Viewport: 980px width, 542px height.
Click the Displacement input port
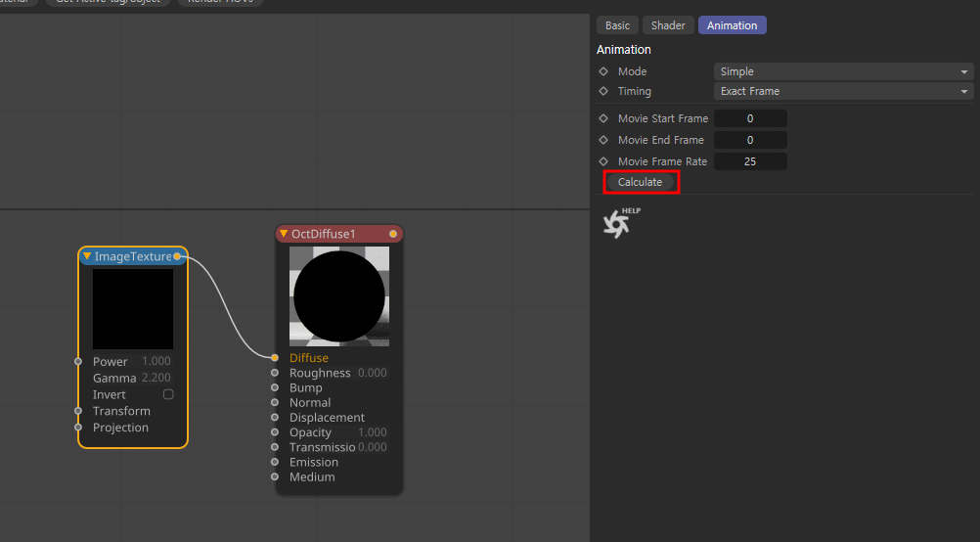(275, 417)
